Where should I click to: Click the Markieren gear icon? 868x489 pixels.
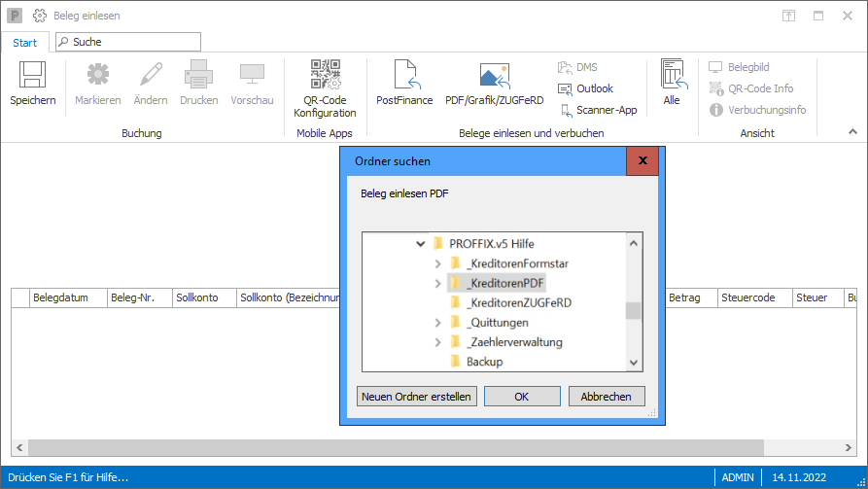point(98,74)
